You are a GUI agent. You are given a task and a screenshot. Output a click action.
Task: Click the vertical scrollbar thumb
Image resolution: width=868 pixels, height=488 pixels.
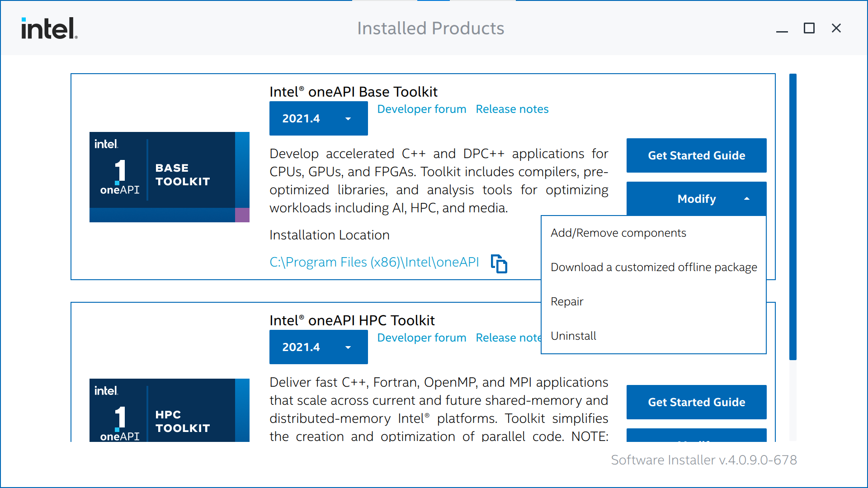tap(793, 217)
